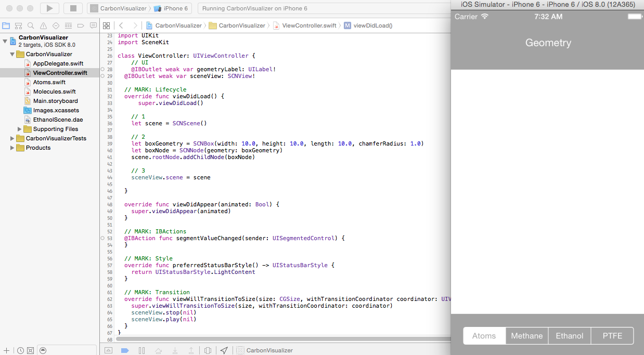Screen dimensions: 644x355
Task: Open Atoms.swift file
Action: click(49, 82)
